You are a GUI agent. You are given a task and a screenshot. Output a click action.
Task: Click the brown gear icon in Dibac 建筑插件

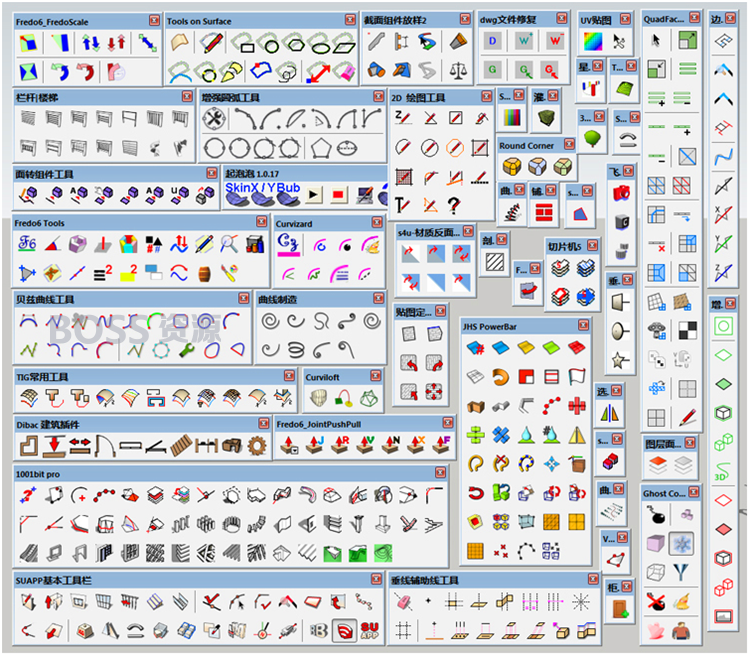point(257,446)
